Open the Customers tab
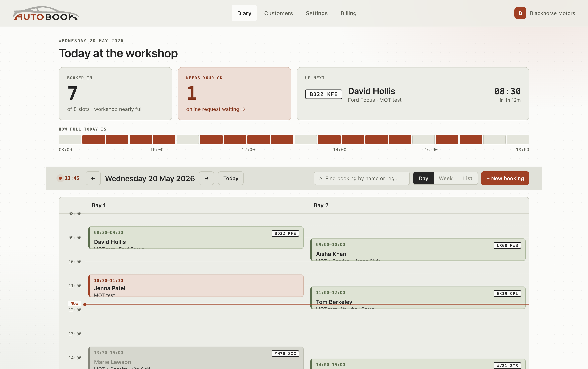Image resolution: width=588 pixels, height=369 pixels. click(279, 13)
